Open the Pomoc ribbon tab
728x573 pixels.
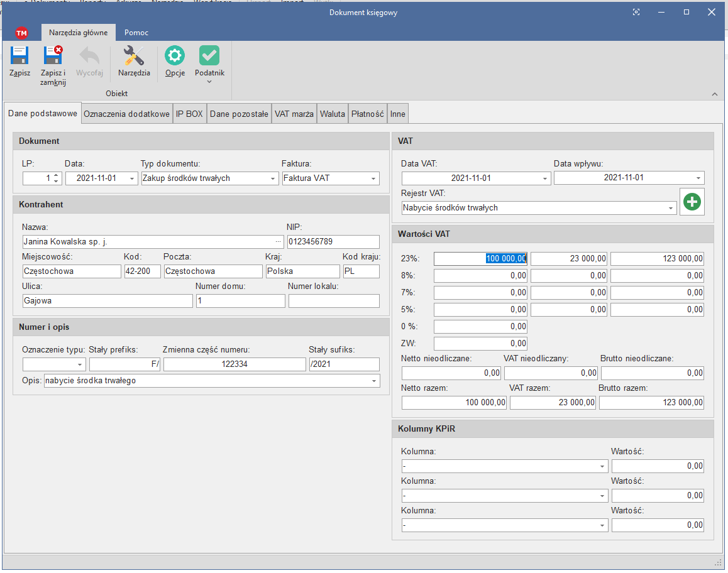click(x=136, y=33)
